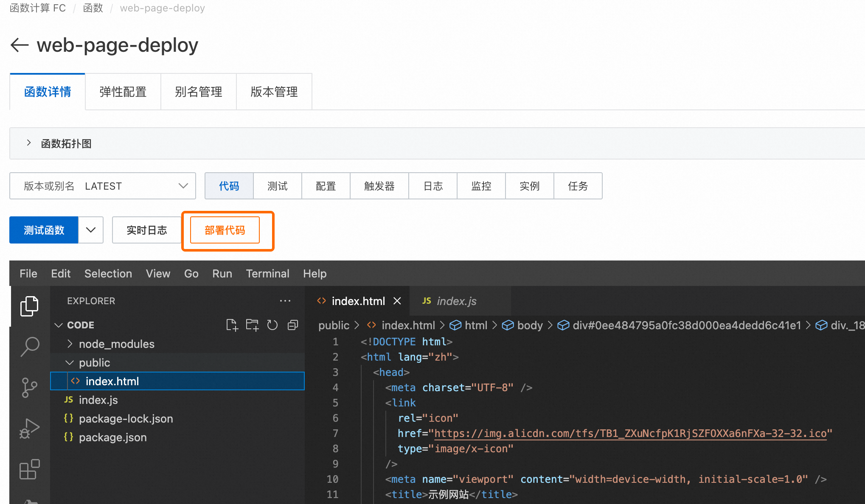
Task: Switch to the 触发器 tab
Action: (x=379, y=186)
